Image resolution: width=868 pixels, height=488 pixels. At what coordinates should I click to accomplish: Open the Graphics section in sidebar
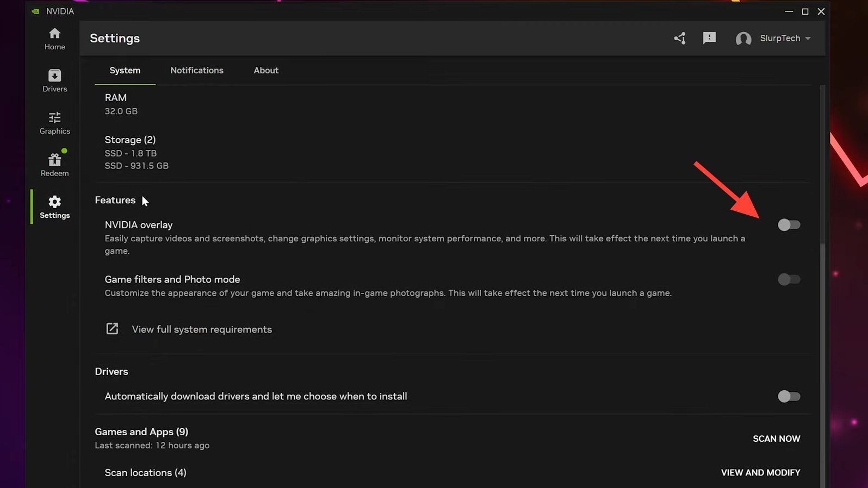[x=54, y=123]
